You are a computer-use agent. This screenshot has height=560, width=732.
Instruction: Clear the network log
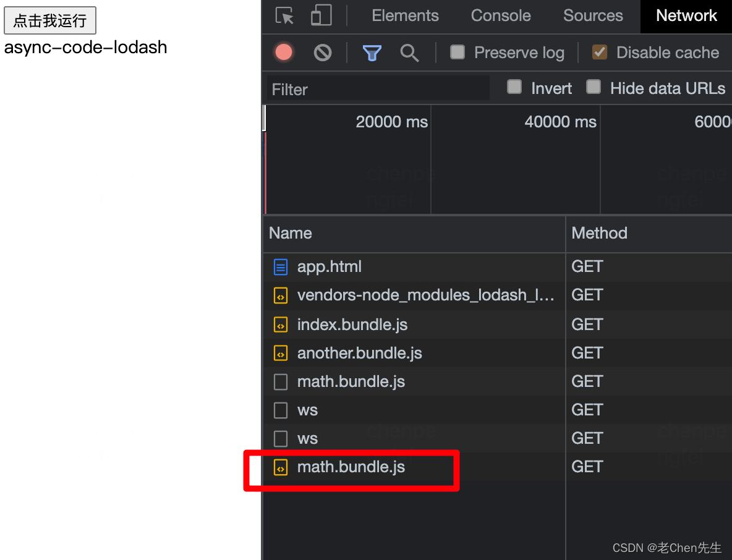tap(323, 53)
